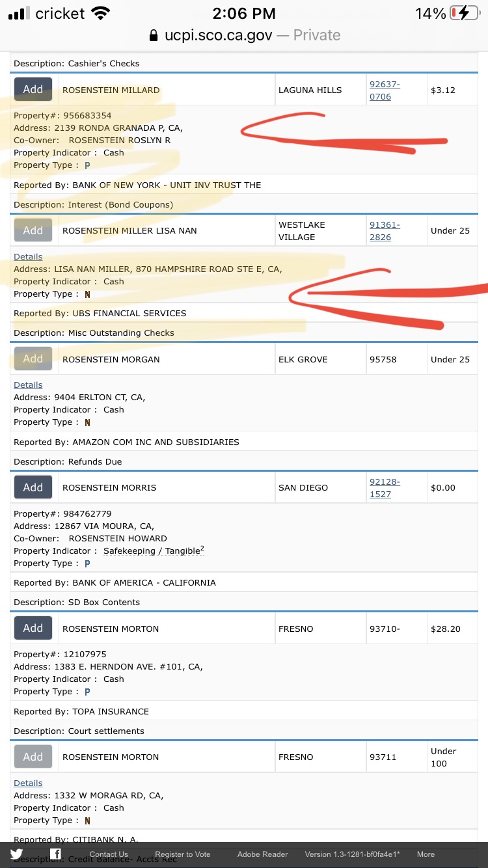Add the ROSENSTEIN MILLARD property
This screenshot has height=868, width=488.
click(33, 89)
